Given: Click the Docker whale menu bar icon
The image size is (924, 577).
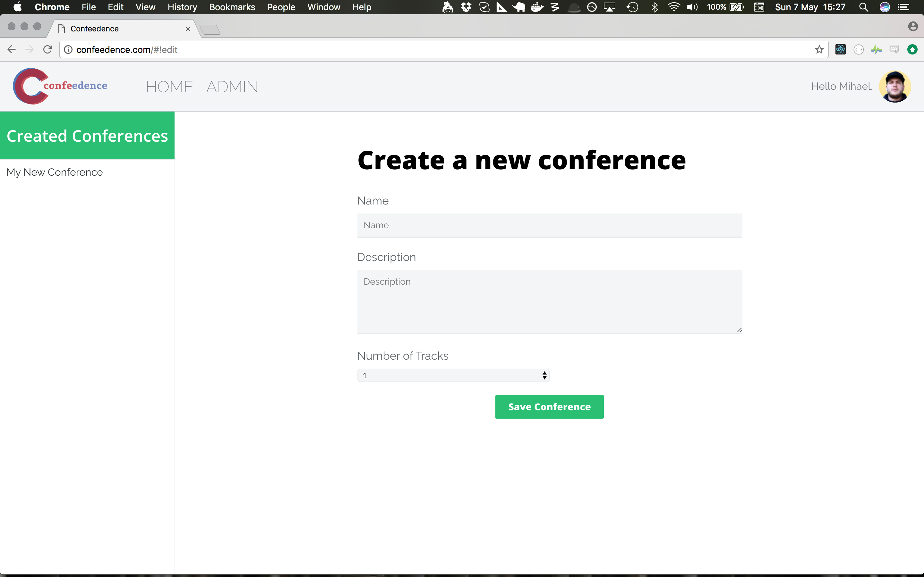Looking at the screenshot, I should [x=537, y=7].
